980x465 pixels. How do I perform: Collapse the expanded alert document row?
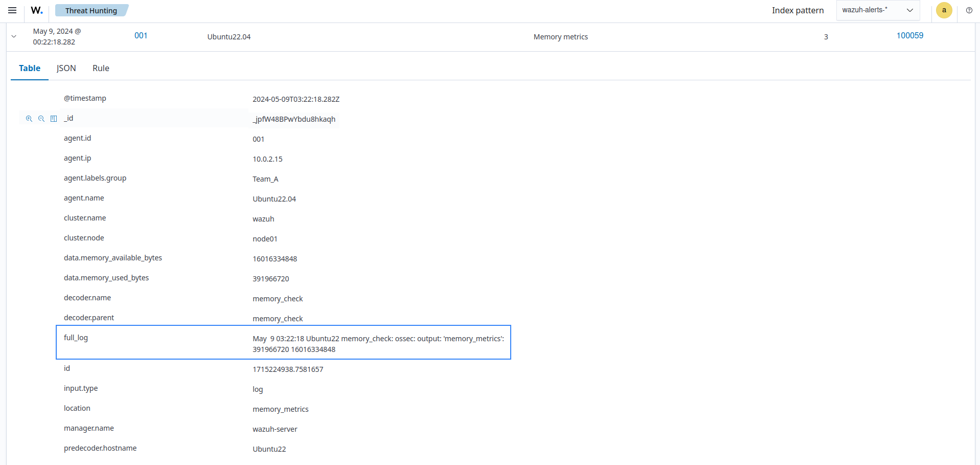click(14, 36)
